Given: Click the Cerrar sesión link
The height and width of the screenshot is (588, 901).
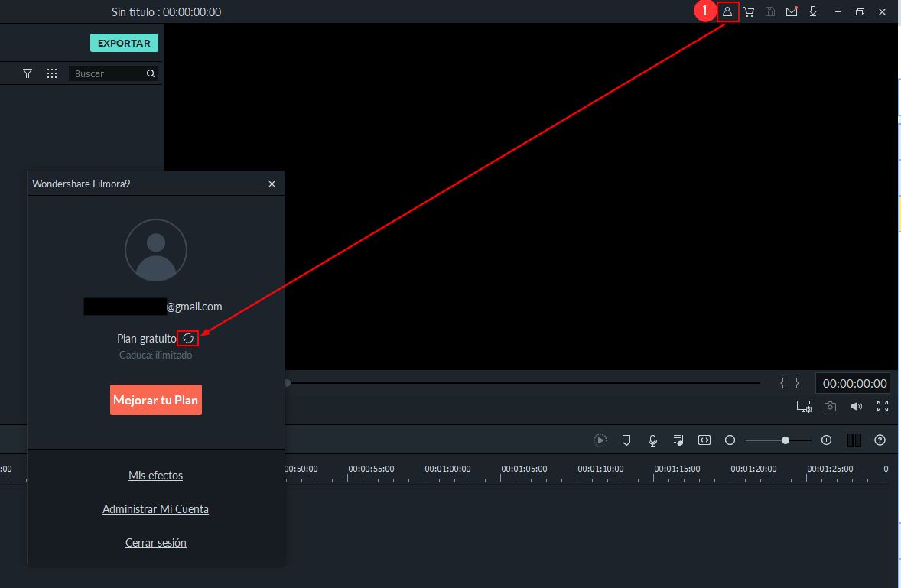Looking at the screenshot, I should [x=156, y=543].
